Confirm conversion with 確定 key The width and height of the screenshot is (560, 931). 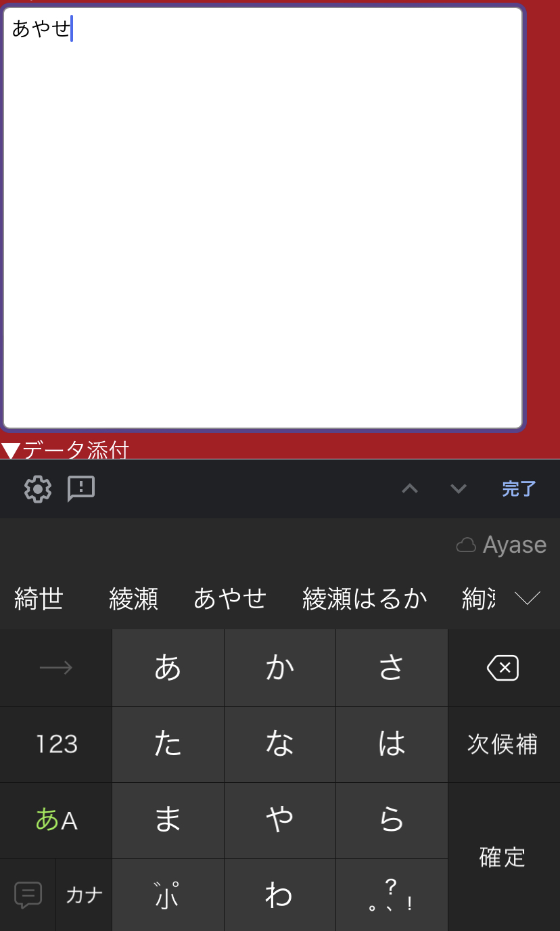click(x=503, y=857)
